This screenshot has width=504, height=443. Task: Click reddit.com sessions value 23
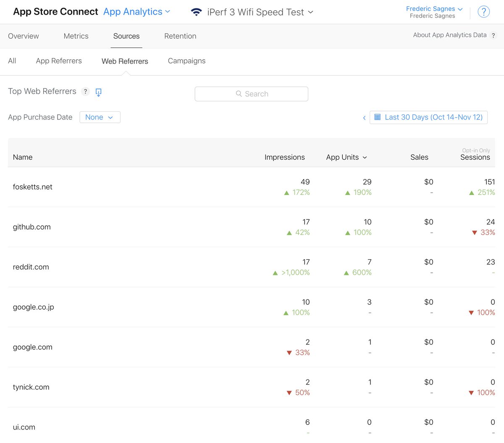tap(491, 262)
